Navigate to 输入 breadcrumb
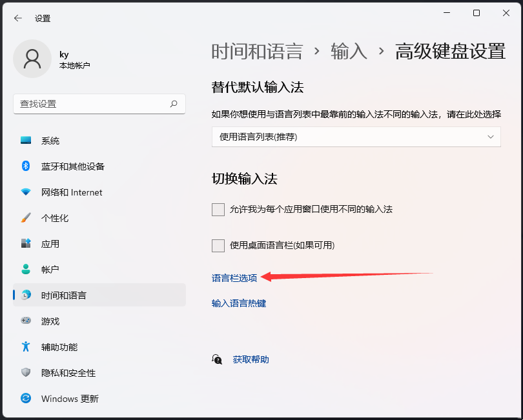The height and width of the screenshot is (420, 523). click(x=349, y=52)
